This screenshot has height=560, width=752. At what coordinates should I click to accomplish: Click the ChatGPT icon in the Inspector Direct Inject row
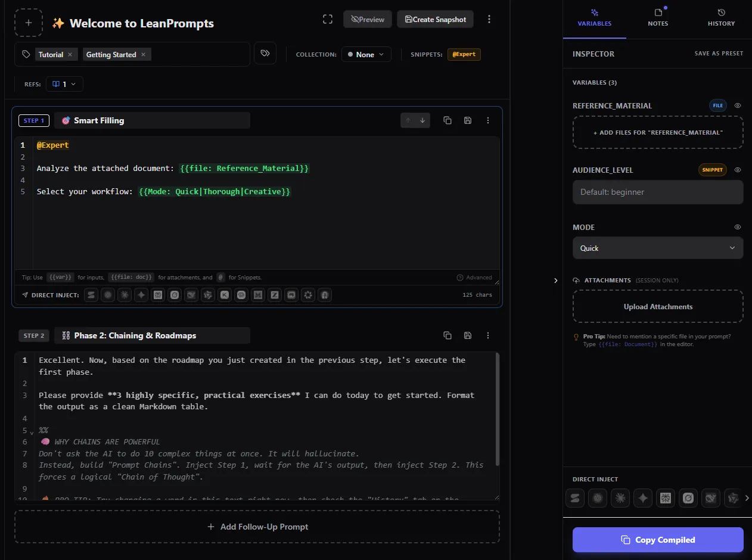point(598,498)
